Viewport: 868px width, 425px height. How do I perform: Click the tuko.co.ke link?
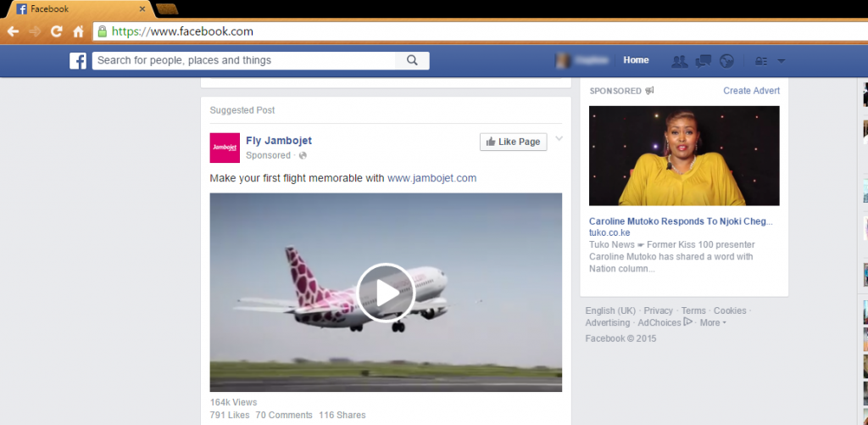point(609,232)
